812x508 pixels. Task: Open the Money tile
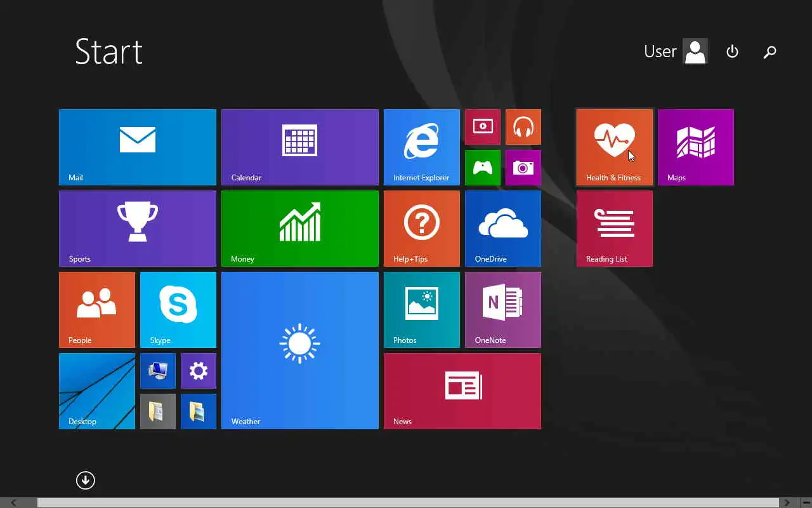coord(300,229)
